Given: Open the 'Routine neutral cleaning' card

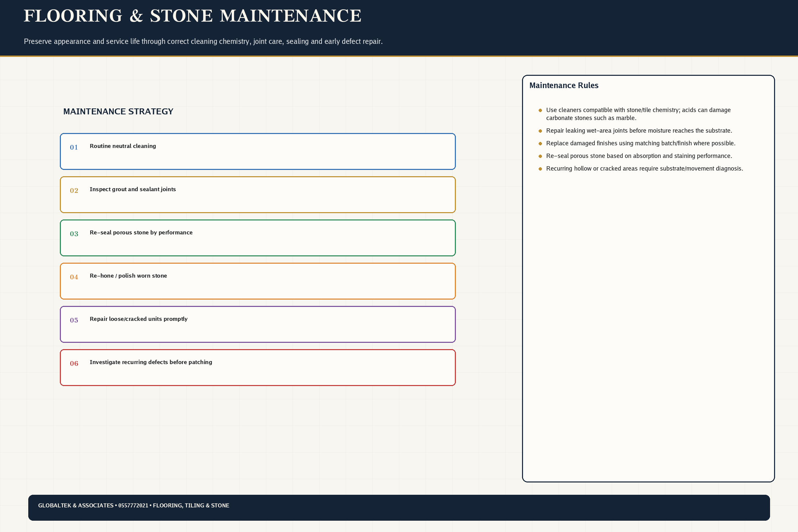Looking at the screenshot, I should [x=258, y=151].
